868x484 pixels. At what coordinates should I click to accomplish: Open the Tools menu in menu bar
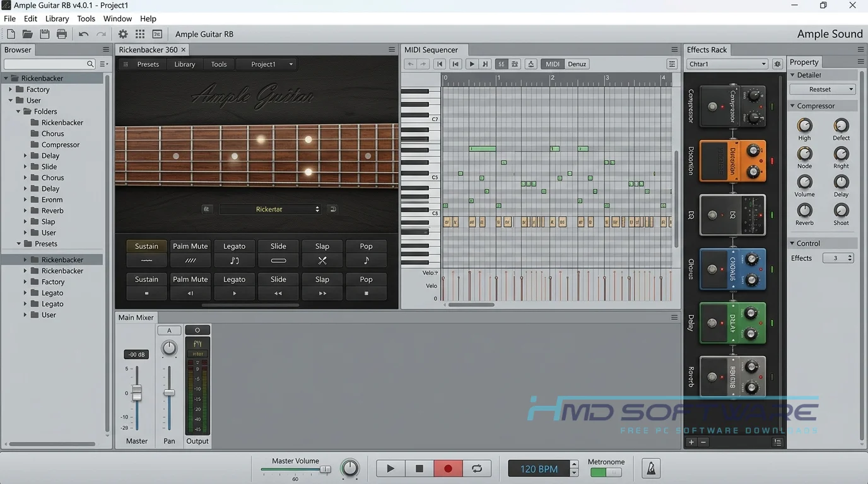pos(86,19)
